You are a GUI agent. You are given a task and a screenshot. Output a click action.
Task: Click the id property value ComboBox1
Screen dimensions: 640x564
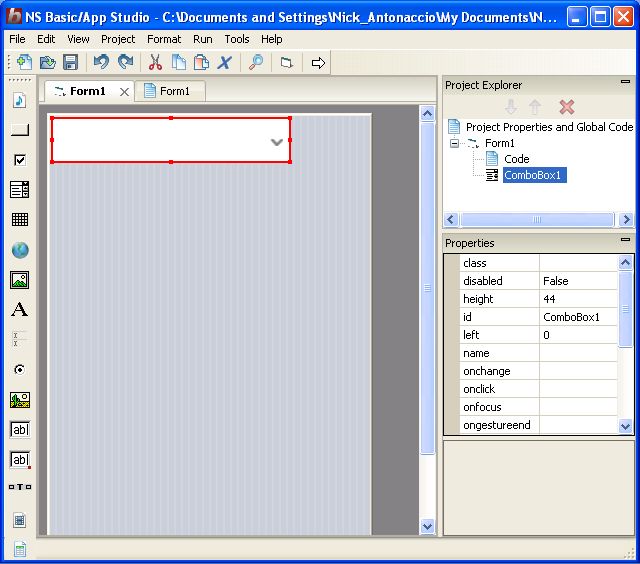pos(578,317)
